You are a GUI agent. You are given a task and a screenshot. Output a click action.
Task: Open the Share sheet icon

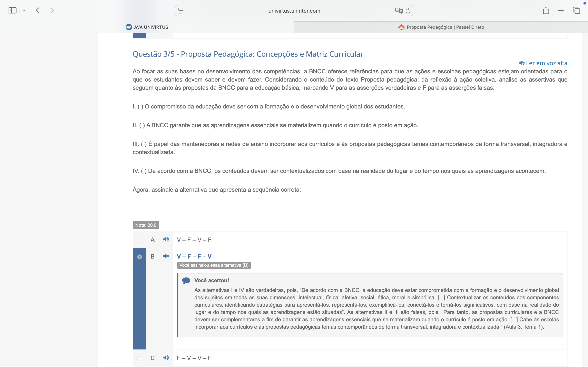click(546, 10)
